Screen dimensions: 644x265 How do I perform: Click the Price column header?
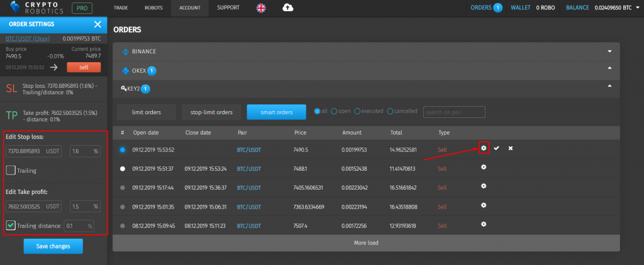click(x=300, y=133)
